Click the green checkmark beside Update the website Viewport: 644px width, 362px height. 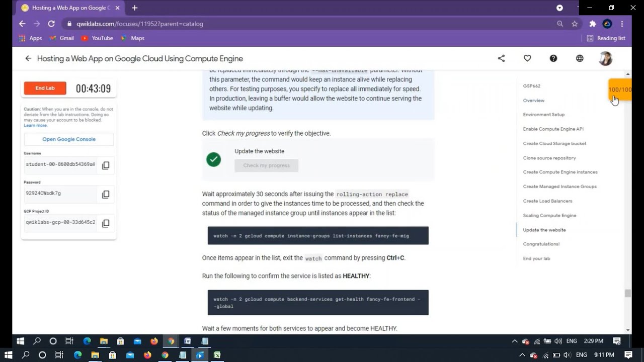point(214,160)
